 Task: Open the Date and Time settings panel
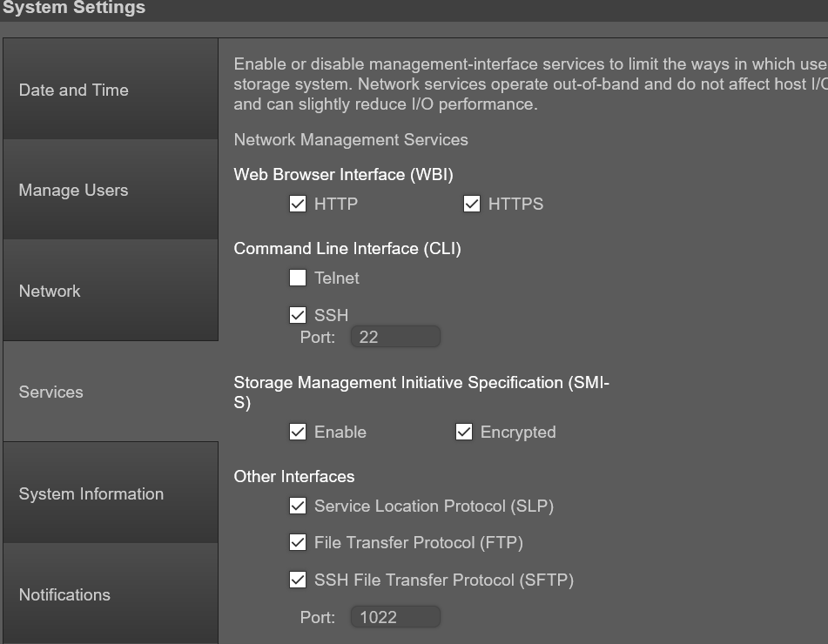point(111,89)
